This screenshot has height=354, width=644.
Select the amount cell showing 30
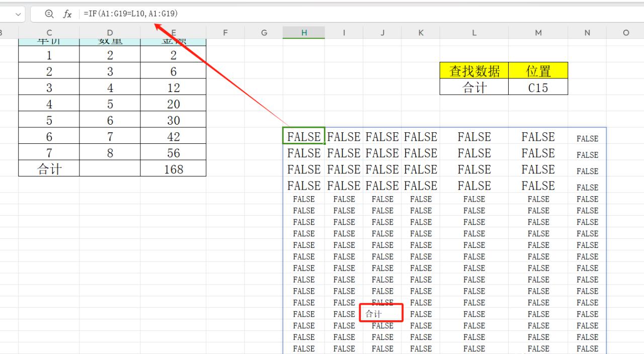click(173, 120)
